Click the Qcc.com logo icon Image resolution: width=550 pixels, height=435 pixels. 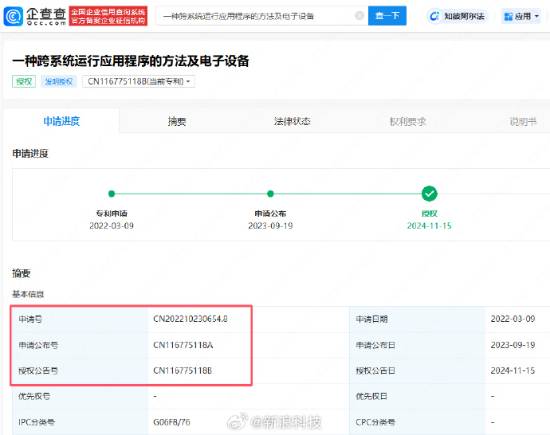[13, 16]
